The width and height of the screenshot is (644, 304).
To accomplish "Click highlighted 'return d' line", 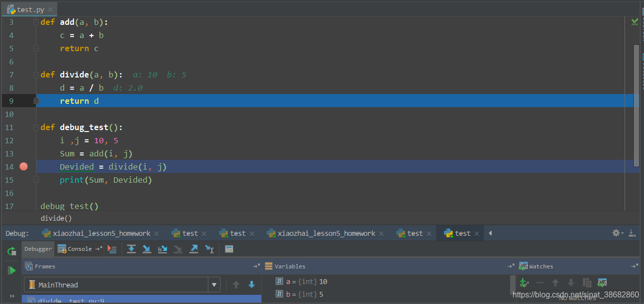I will click(x=79, y=101).
